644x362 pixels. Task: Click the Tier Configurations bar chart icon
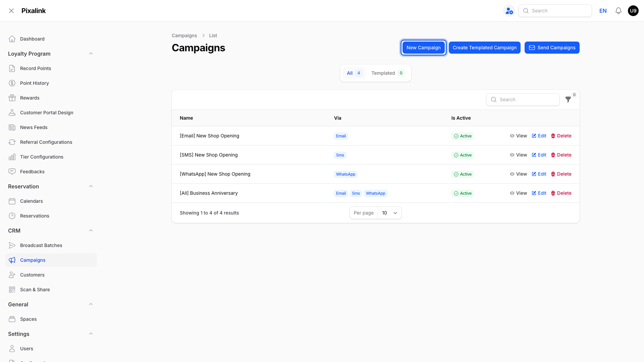click(x=12, y=157)
